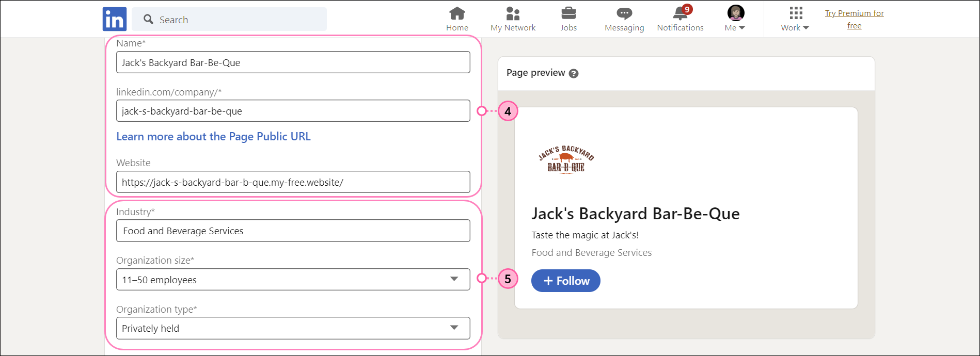Click the linkedin.com/company URL field
The height and width of the screenshot is (356, 980).
point(293,111)
